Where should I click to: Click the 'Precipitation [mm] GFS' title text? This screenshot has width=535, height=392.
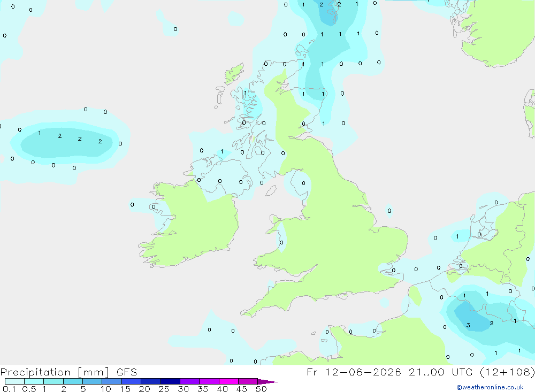(68, 372)
